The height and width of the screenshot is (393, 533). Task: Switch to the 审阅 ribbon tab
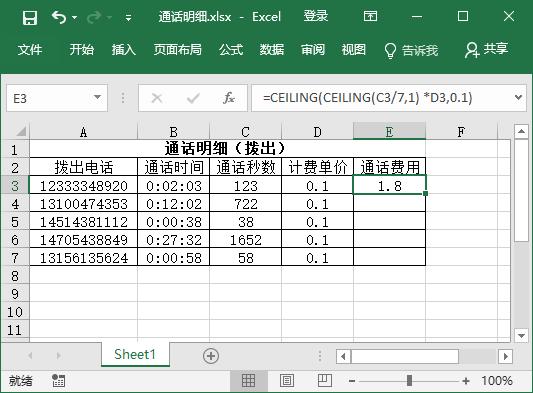(313, 50)
